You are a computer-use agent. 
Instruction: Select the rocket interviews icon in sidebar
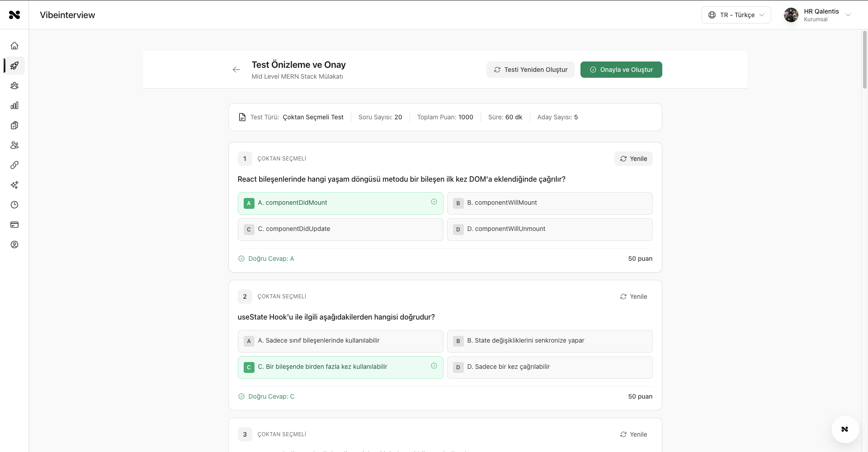point(14,66)
